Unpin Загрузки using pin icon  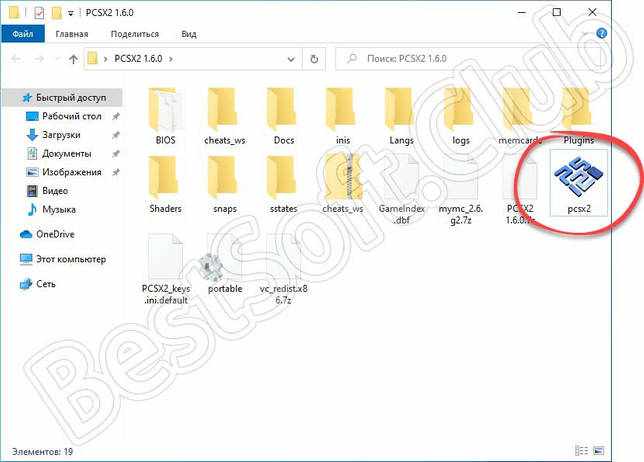click(116, 135)
